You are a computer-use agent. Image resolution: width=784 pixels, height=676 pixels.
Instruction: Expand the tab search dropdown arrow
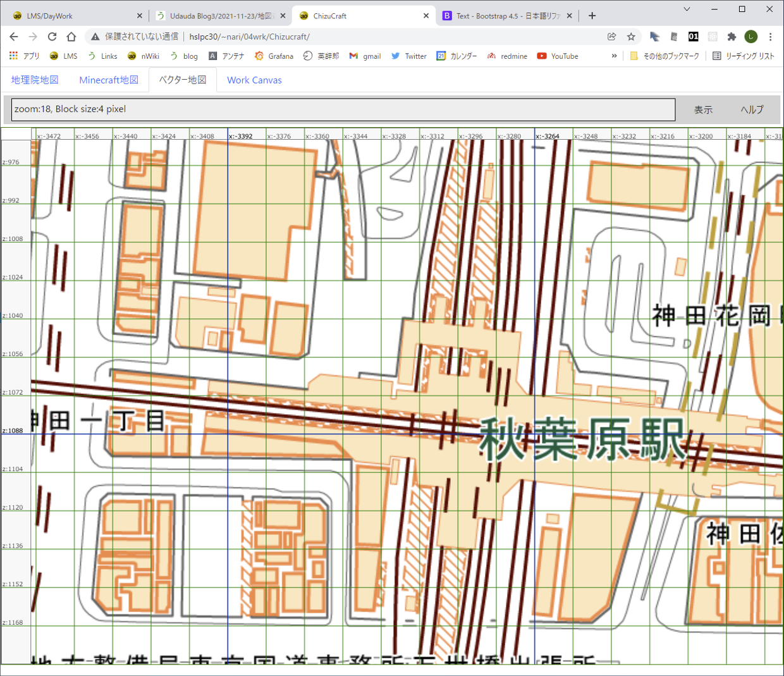click(x=687, y=9)
